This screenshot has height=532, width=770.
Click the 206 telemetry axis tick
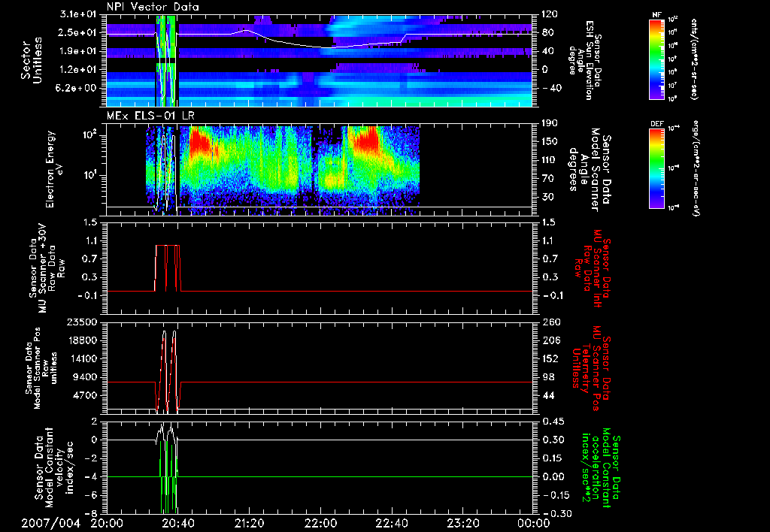point(550,340)
